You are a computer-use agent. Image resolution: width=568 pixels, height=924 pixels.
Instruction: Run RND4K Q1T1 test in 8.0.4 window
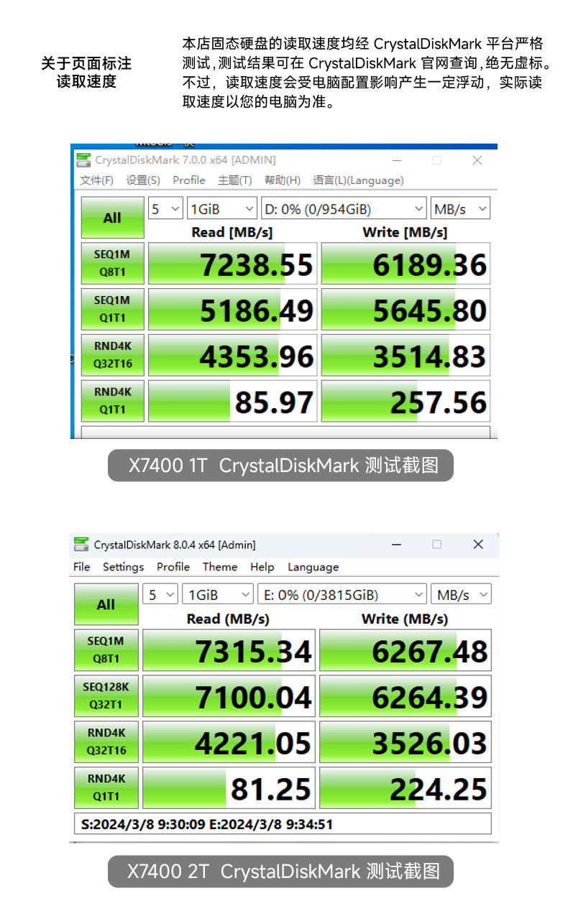coord(106,788)
